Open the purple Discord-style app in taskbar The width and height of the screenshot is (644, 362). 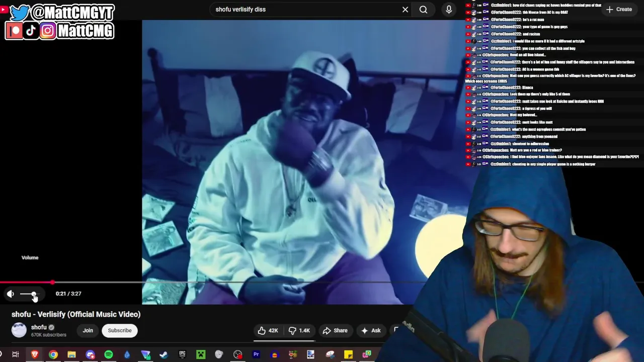click(x=90, y=354)
